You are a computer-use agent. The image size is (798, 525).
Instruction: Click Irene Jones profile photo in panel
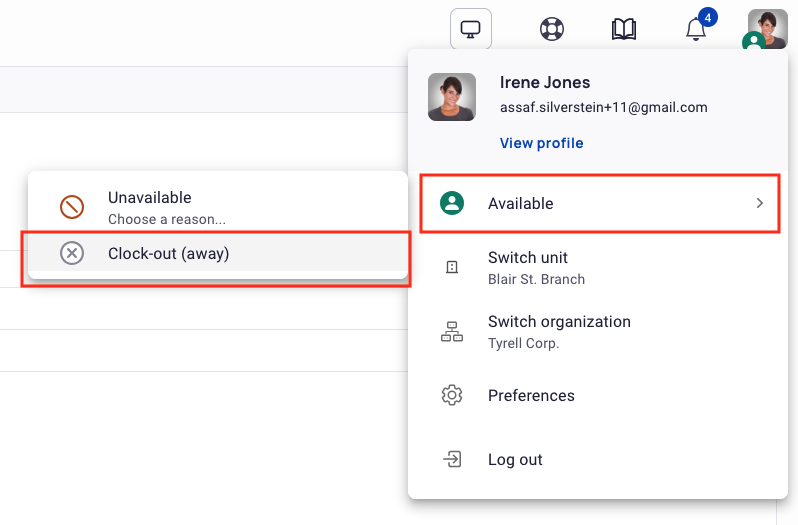452,97
